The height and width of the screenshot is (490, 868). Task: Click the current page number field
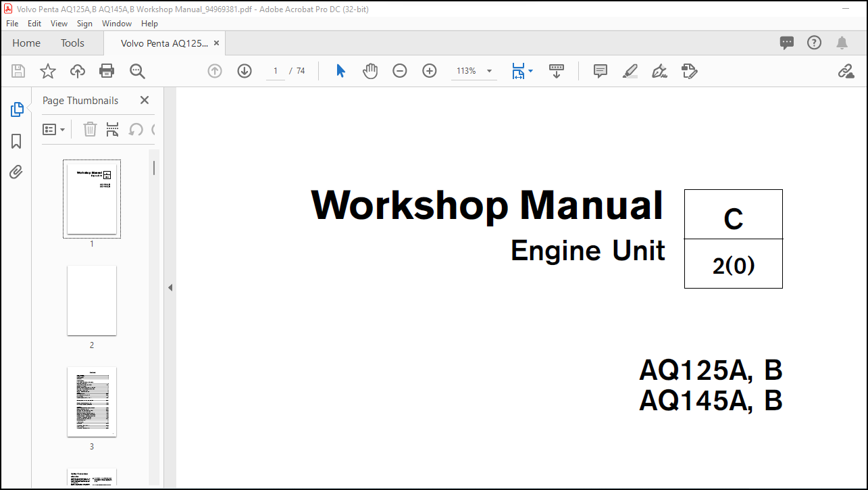pos(276,71)
